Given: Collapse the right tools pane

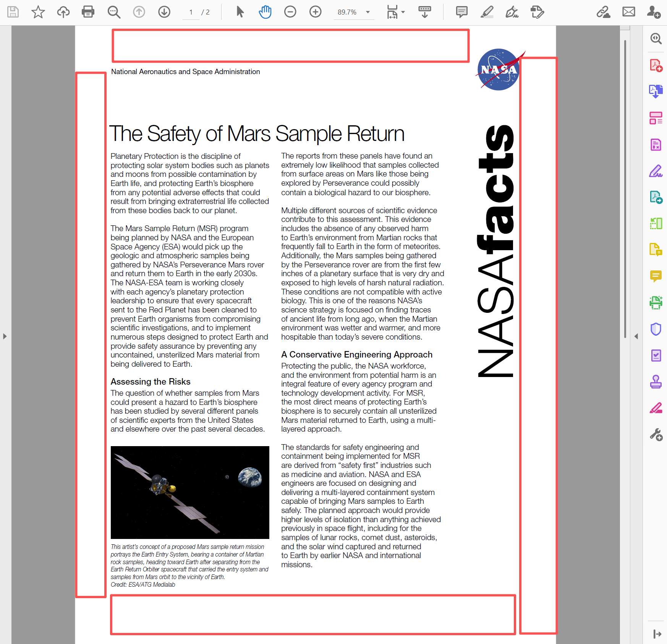Looking at the screenshot, I should click(636, 336).
